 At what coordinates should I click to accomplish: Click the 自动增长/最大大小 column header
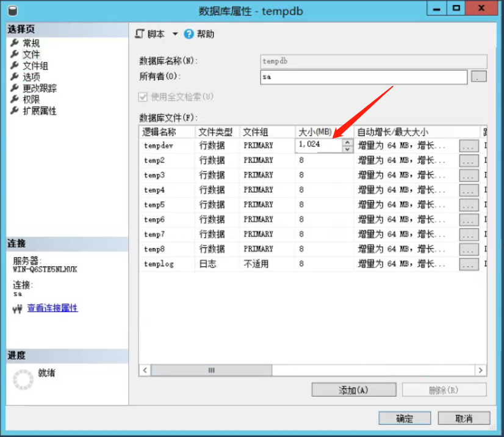pos(417,132)
